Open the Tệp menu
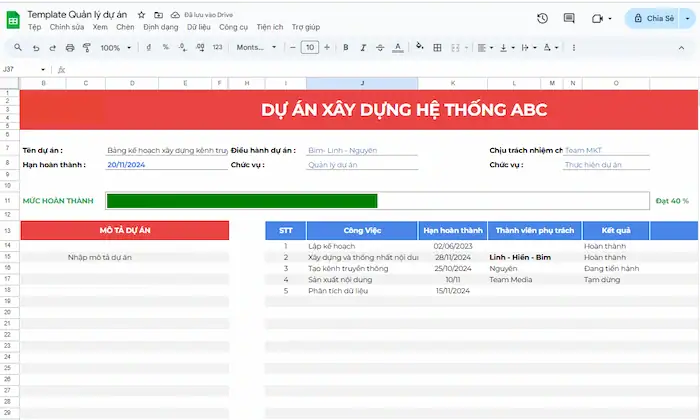700x420 pixels. (x=34, y=27)
